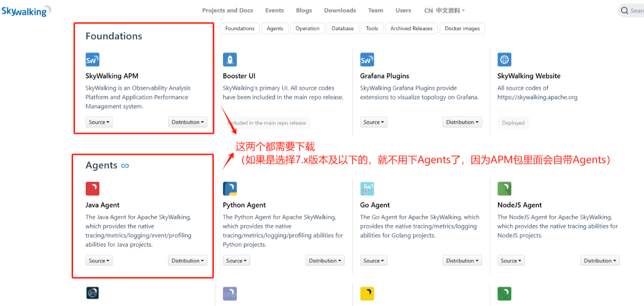Select the Operation filter tab
This screenshot has height=306, width=644.
click(307, 29)
